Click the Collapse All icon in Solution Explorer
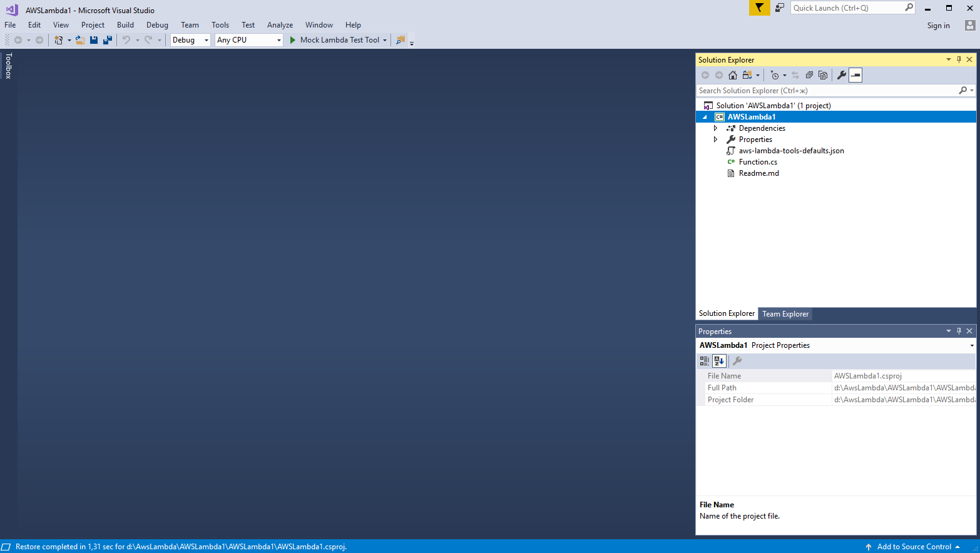This screenshot has height=553, width=980. point(809,75)
